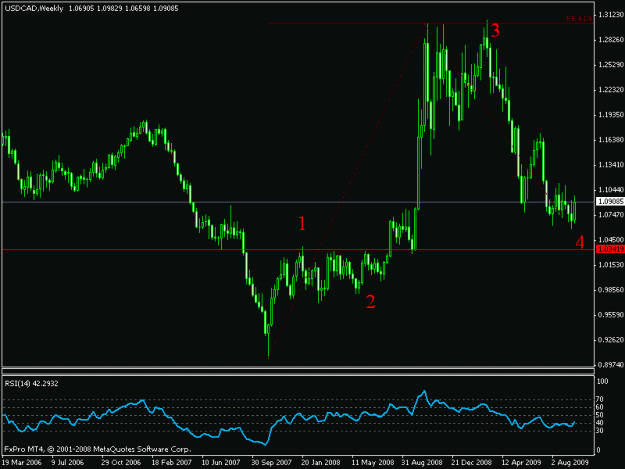Click the RSI scale 100 label

603,381
